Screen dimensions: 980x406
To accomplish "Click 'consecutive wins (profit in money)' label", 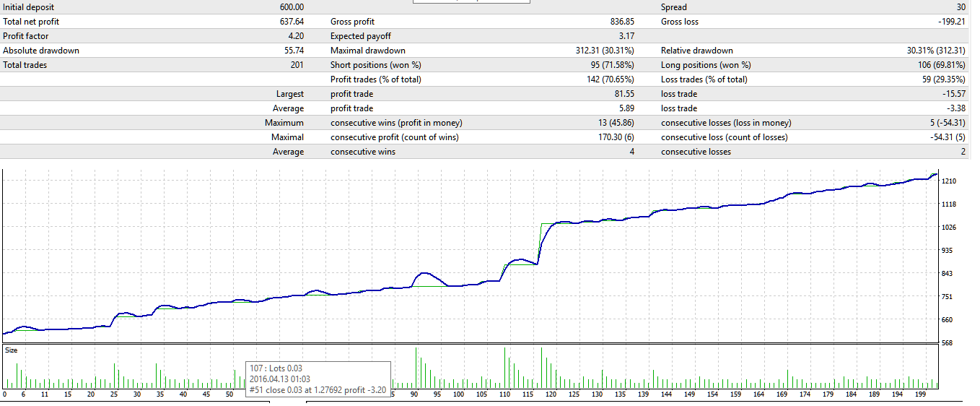I will tap(396, 123).
